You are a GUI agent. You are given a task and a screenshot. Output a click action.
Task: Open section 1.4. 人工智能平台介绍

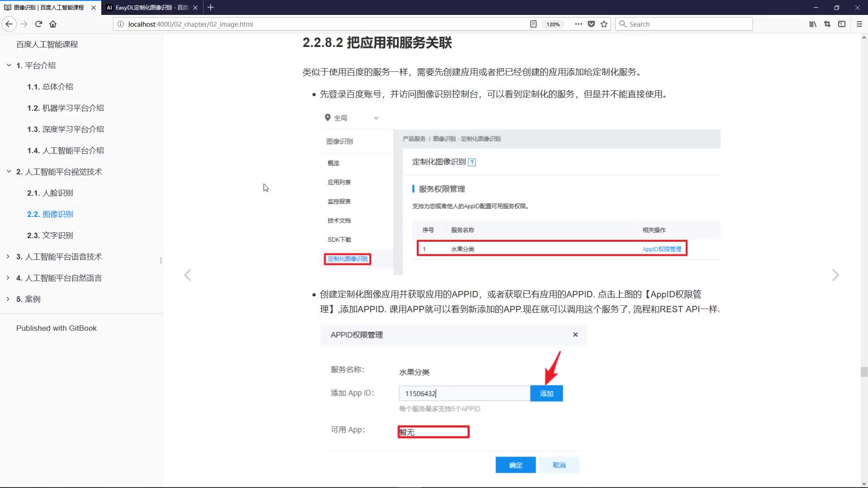pyautogui.click(x=66, y=150)
